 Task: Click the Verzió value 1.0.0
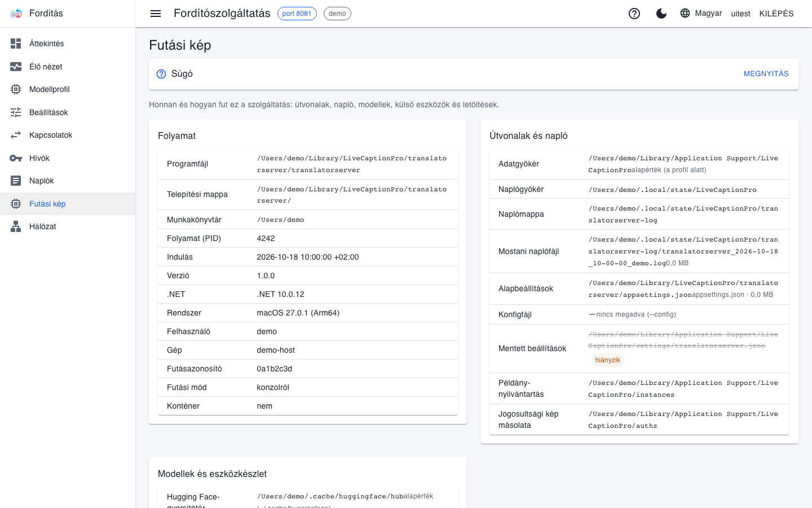(266, 275)
